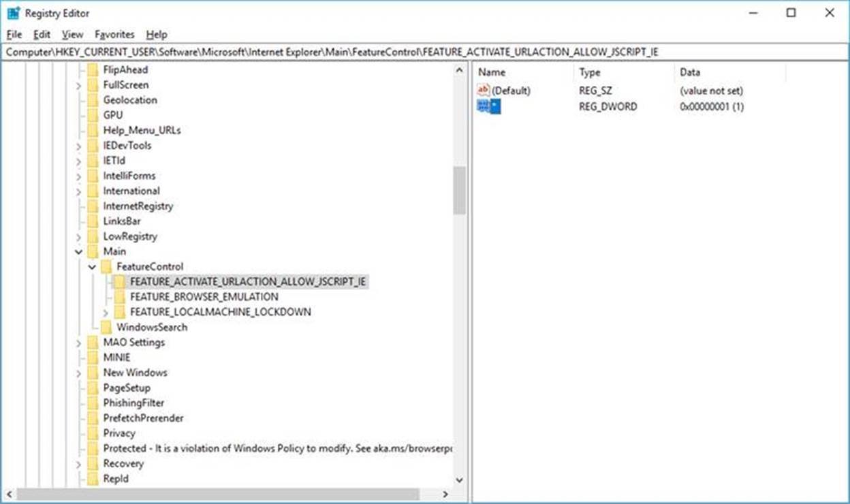Select the Geolocation folder icon
850x504 pixels.
pos(93,99)
